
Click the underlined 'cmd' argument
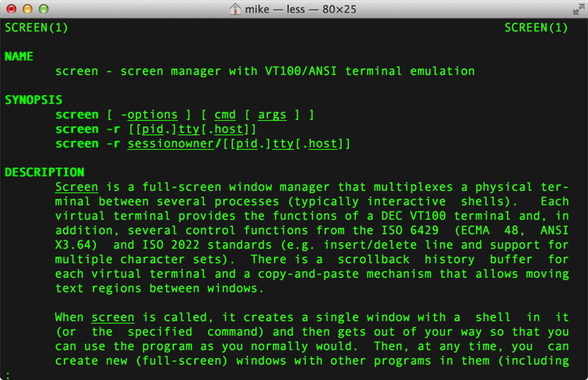(225, 114)
